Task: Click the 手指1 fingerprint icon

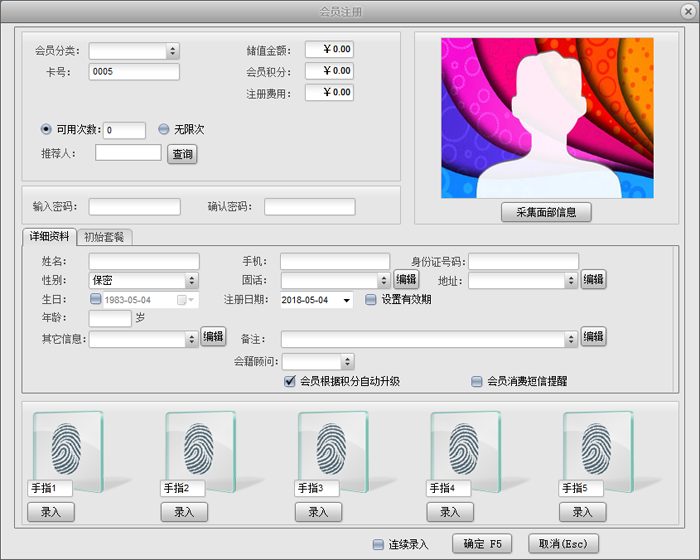Action: [67, 449]
